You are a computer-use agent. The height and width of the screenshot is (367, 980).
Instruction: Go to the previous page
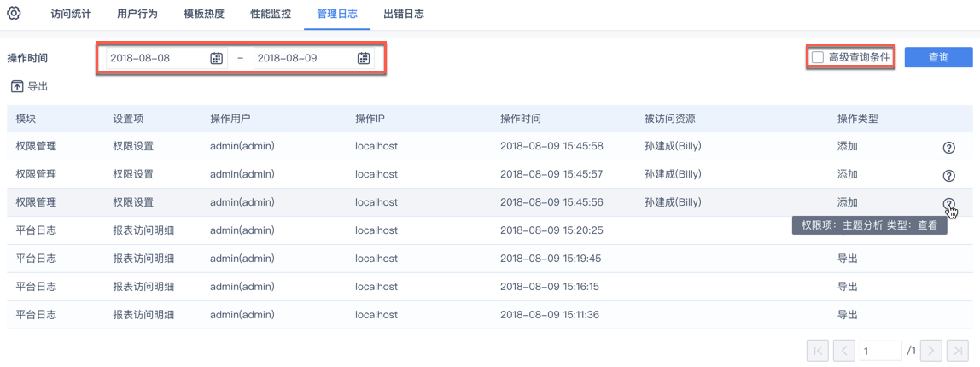pyautogui.click(x=844, y=350)
